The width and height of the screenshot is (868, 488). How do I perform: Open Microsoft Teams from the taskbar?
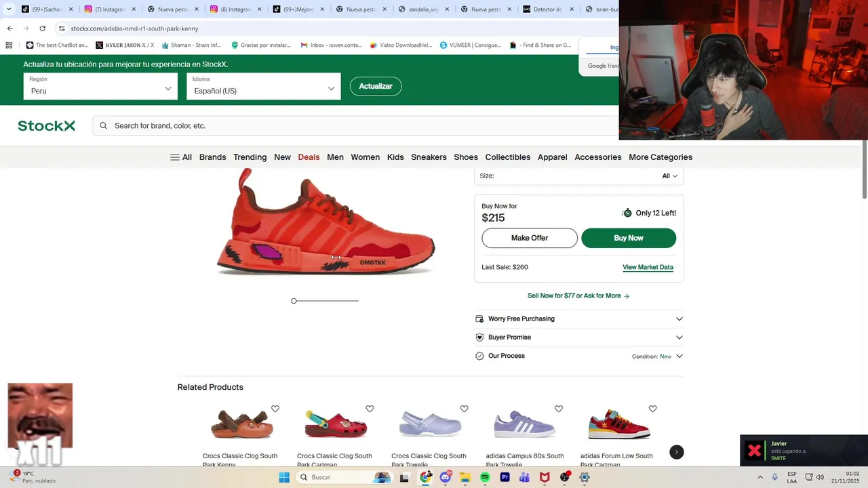524,477
